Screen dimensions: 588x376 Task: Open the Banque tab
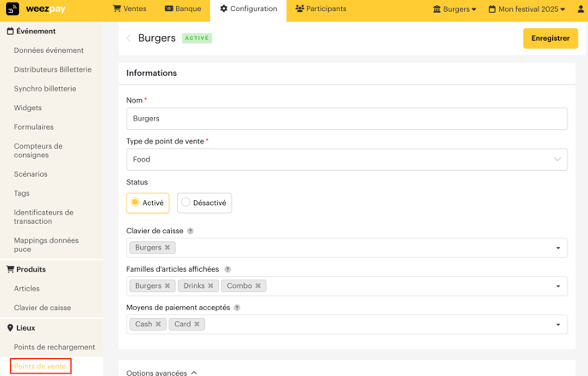[x=183, y=9]
